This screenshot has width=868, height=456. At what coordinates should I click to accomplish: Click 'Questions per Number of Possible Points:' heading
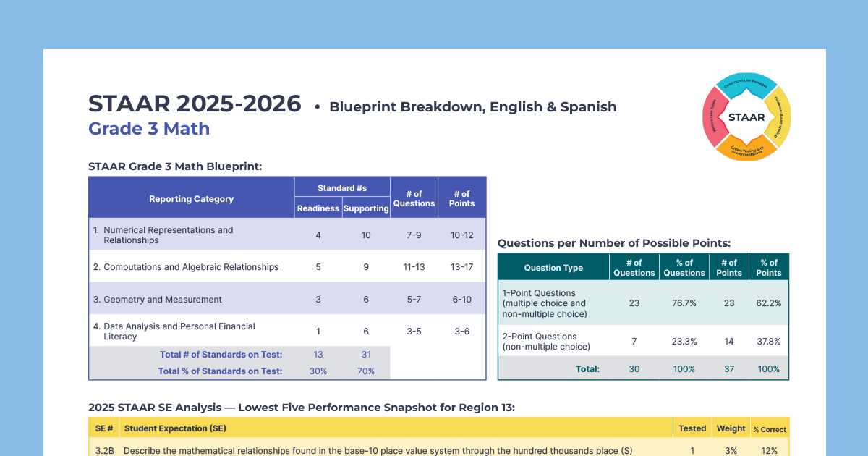click(x=614, y=243)
